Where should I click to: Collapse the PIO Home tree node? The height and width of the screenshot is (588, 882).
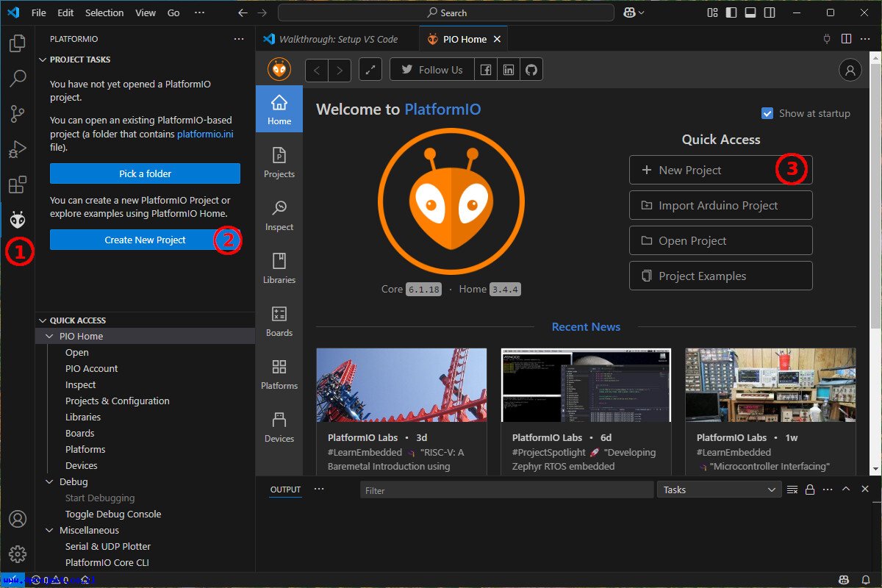(50, 336)
